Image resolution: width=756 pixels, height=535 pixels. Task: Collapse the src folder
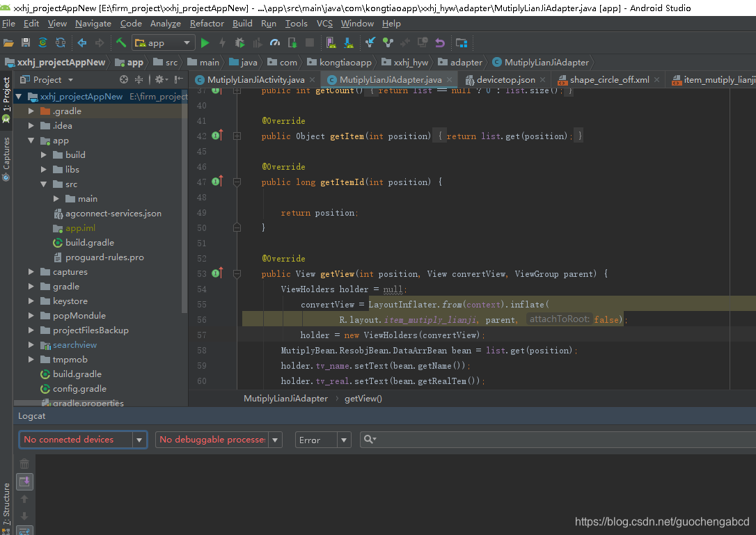coord(43,184)
